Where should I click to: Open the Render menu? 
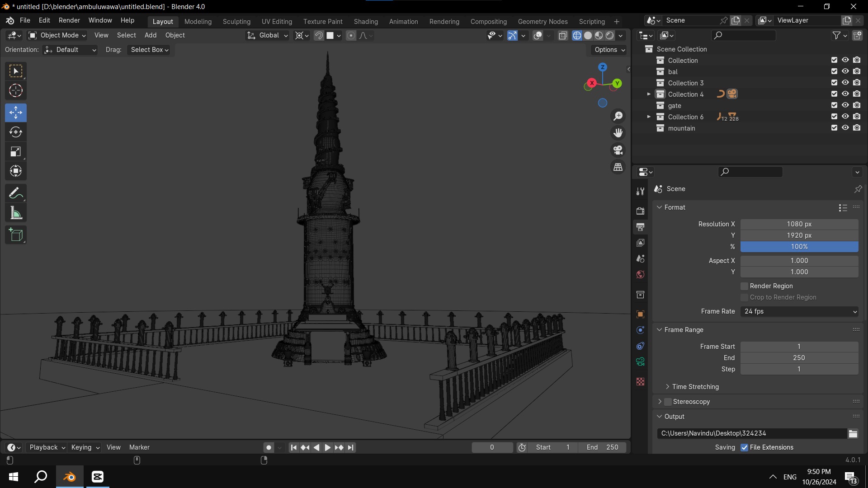(69, 20)
